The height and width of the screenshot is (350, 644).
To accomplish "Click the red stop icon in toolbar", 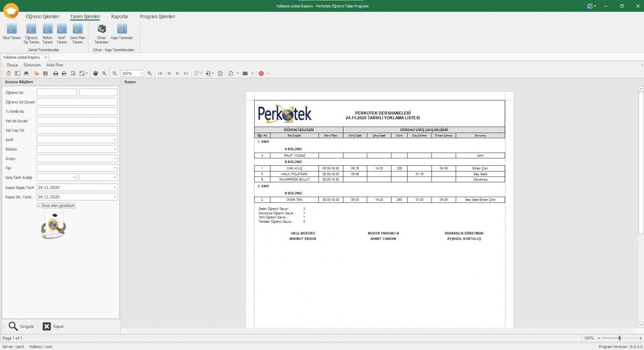I will pos(261,73).
